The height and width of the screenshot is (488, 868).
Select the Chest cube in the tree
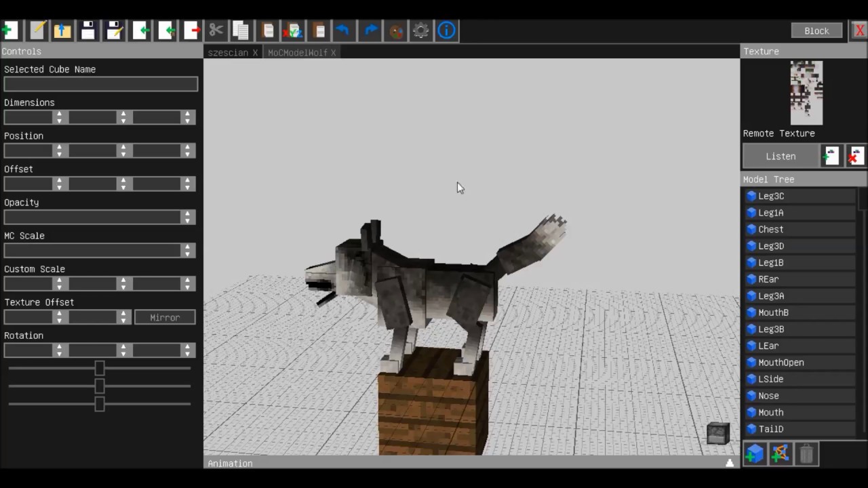click(800, 229)
